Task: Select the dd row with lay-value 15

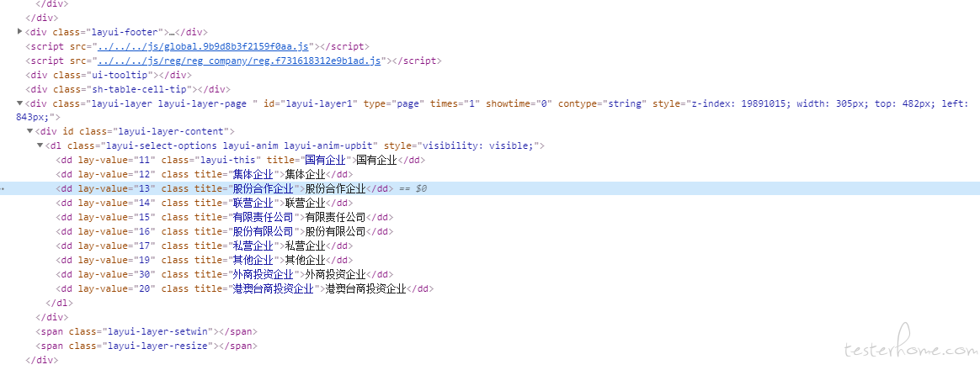Action: [225, 217]
